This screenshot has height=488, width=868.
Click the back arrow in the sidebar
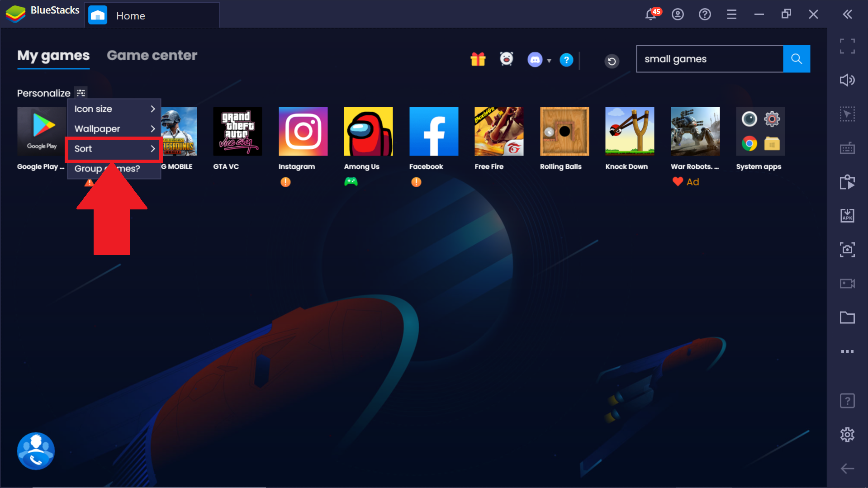847,469
